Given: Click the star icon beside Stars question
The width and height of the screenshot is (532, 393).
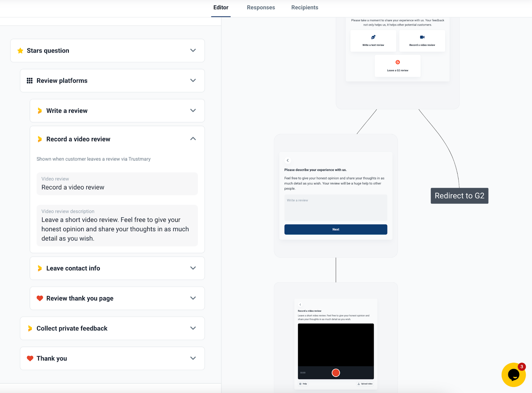Looking at the screenshot, I should tap(20, 50).
